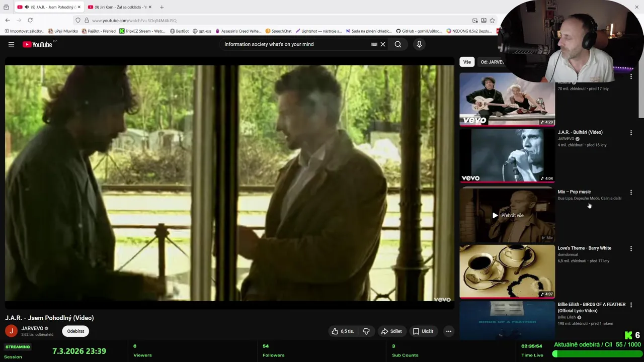The width and height of the screenshot is (644, 362).
Task: Clear the search box with the X
Action: [383, 44]
